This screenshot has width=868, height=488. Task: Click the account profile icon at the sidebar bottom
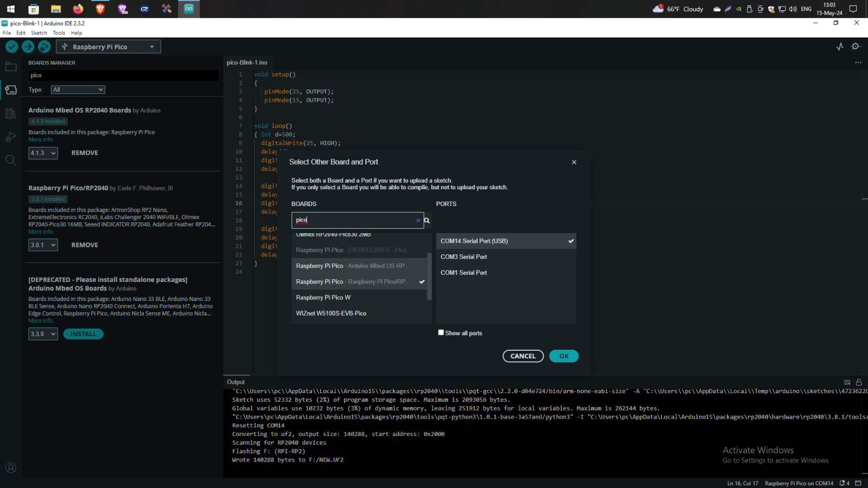11,467
